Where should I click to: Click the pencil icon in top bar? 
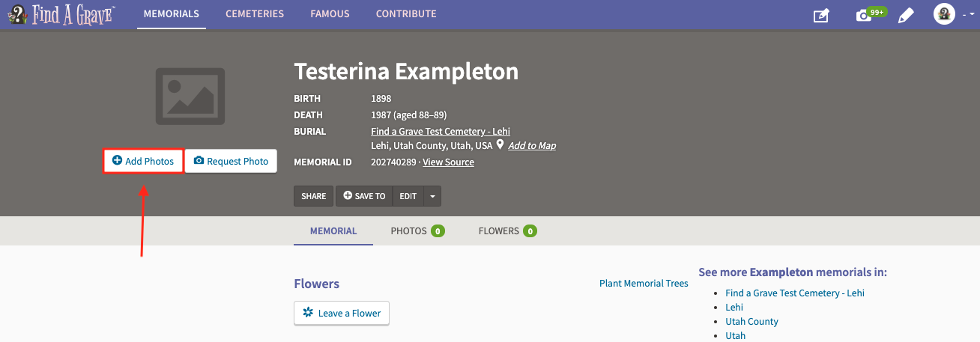(906, 15)
